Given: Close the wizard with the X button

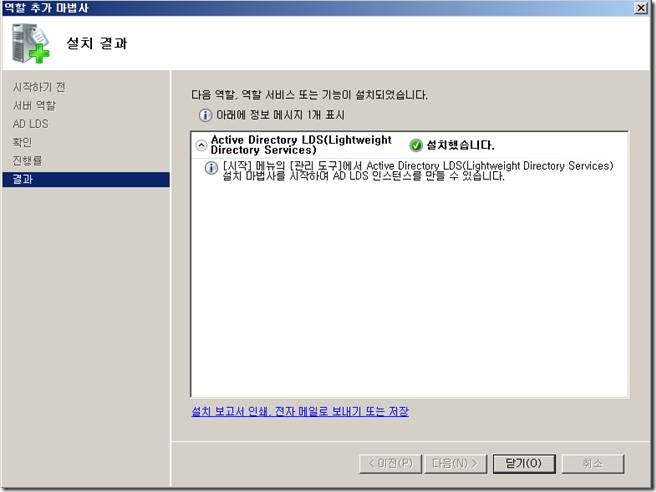Looking at the screenshot, I should tap(641, 8).
